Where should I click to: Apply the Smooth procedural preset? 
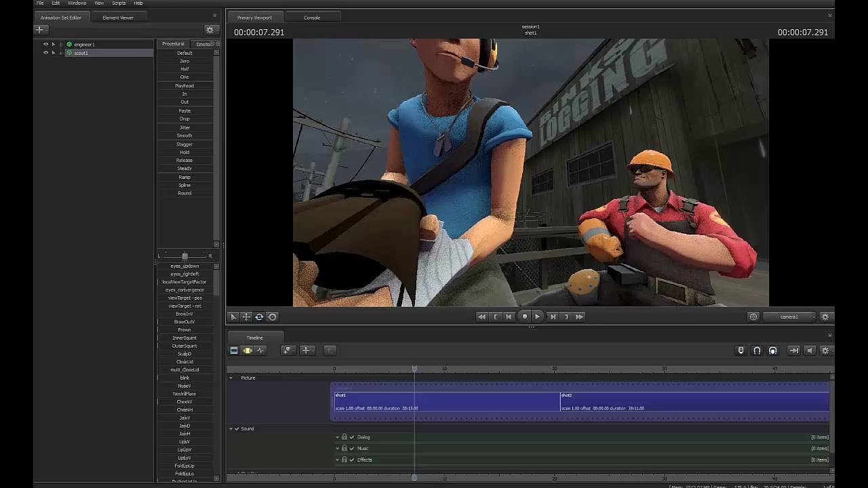pos(184,136)
